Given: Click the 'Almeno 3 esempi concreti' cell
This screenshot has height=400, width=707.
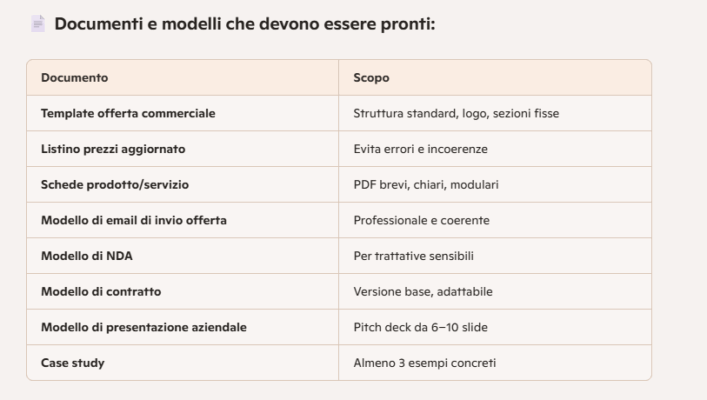Looking at the screenshot, I should pyautogui.click(x=424, y=363).
